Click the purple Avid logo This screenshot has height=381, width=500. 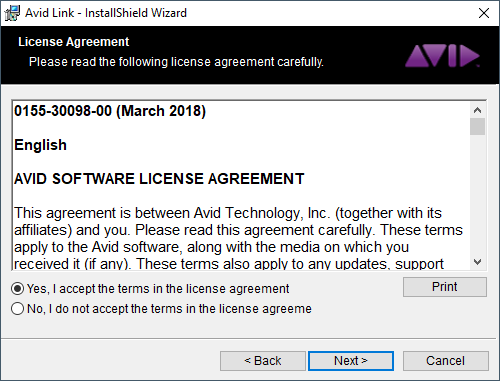pos(442,56)
